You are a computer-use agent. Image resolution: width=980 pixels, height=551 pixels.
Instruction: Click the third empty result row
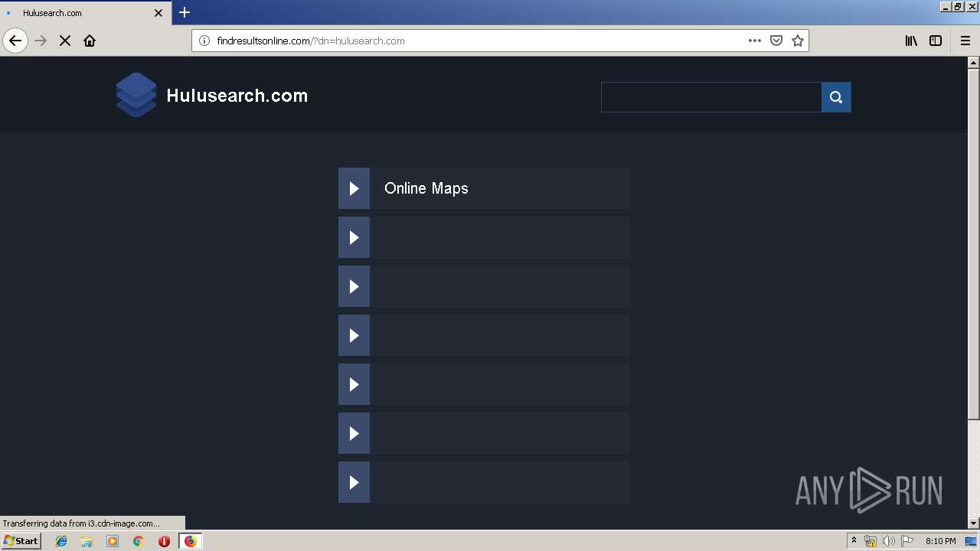click(x=484, y=286)
